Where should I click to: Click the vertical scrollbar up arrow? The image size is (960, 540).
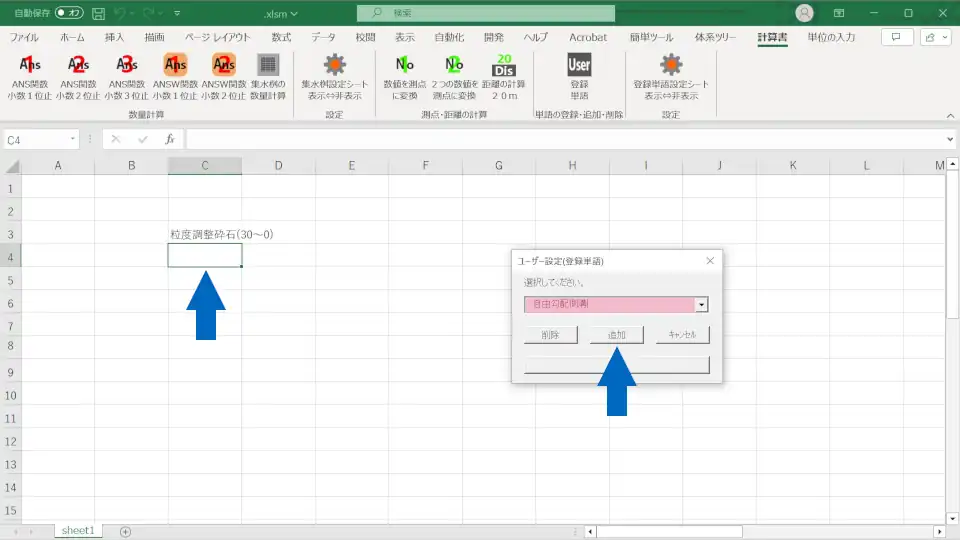tap(952, 164)
